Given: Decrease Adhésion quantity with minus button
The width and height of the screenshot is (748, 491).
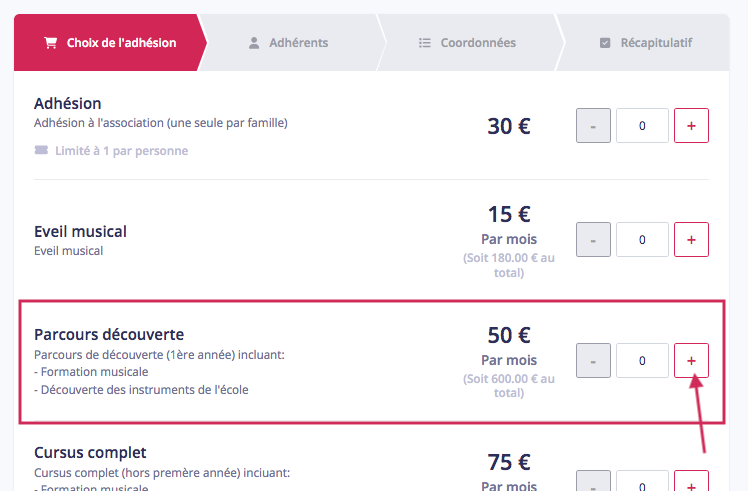Looking at the screenshot, I should click(x=593, y=125).
